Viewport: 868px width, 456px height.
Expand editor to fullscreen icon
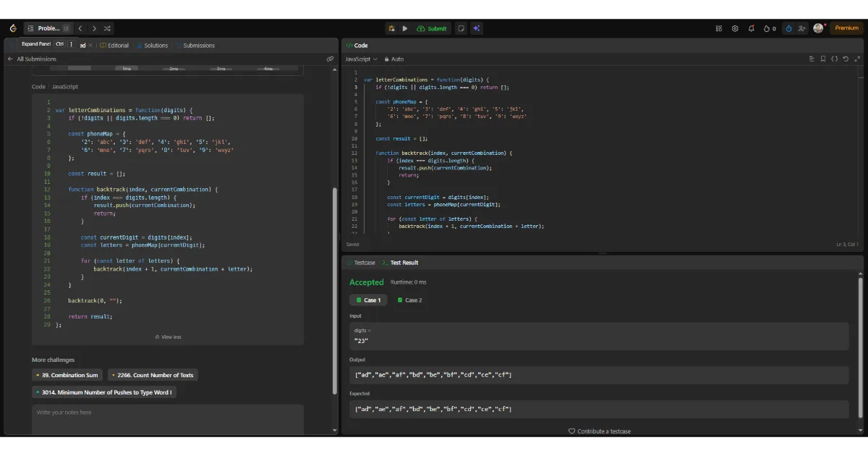[x=858, y=59]
